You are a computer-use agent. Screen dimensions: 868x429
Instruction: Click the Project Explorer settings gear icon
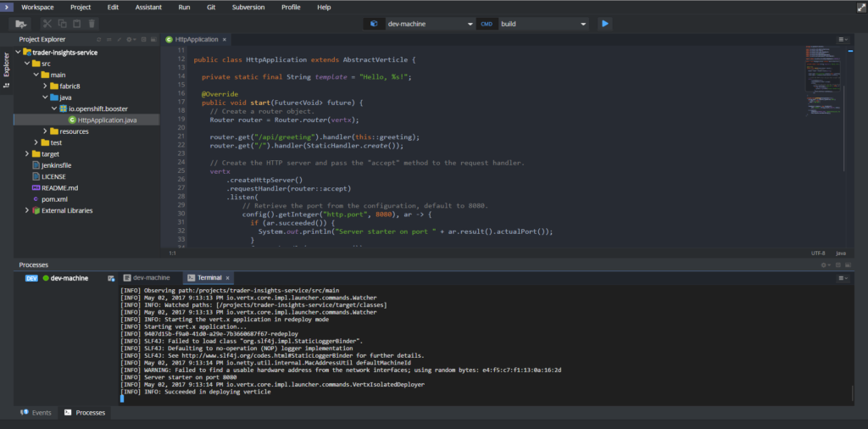click(128, 40)
